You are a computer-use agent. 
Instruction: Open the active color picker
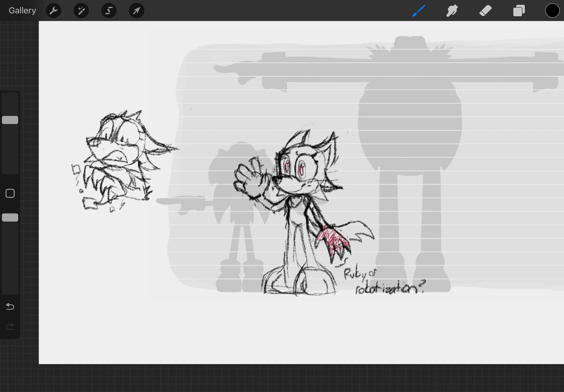pos(553,10)
